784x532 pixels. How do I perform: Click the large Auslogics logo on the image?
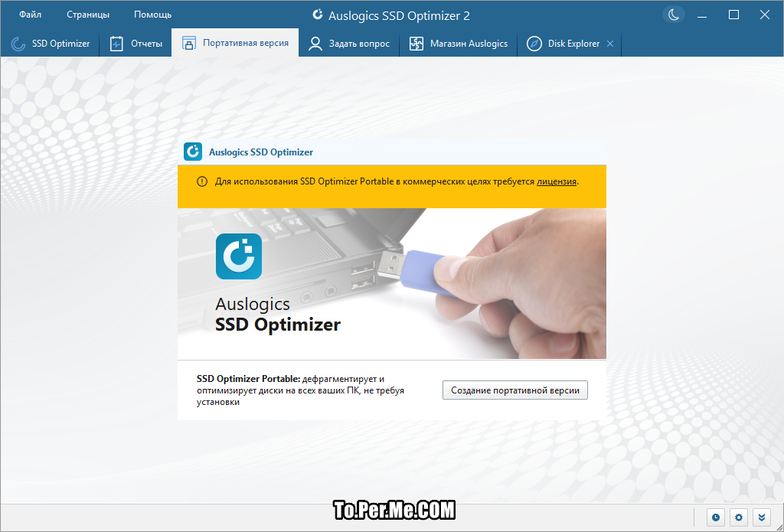[x=239, y=256]
